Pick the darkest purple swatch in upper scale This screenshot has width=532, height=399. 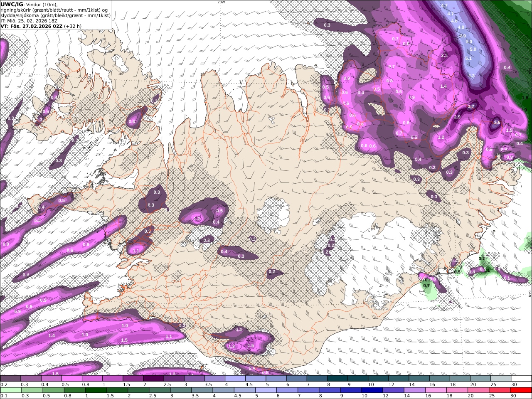tap(153, 379)
